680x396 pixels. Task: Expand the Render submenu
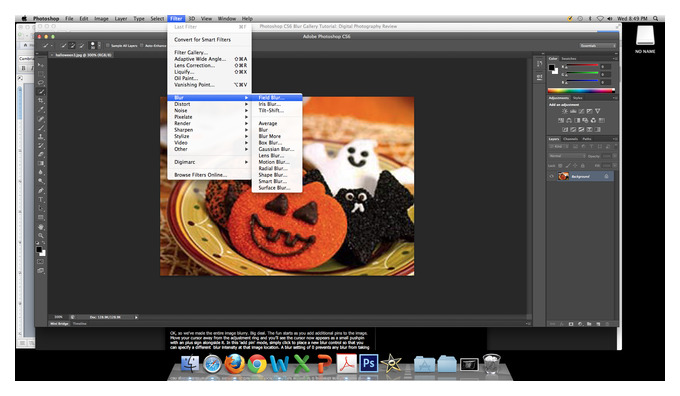tap(209, 123)
